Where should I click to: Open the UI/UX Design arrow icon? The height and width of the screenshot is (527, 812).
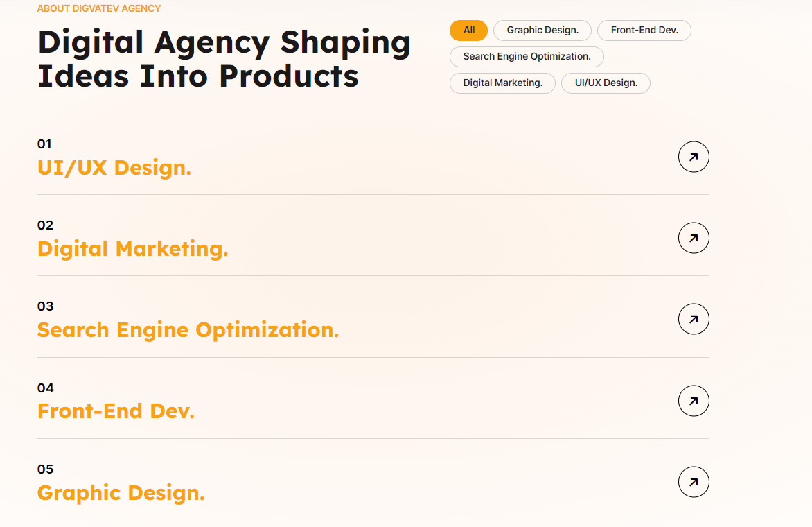click(694, 157)
